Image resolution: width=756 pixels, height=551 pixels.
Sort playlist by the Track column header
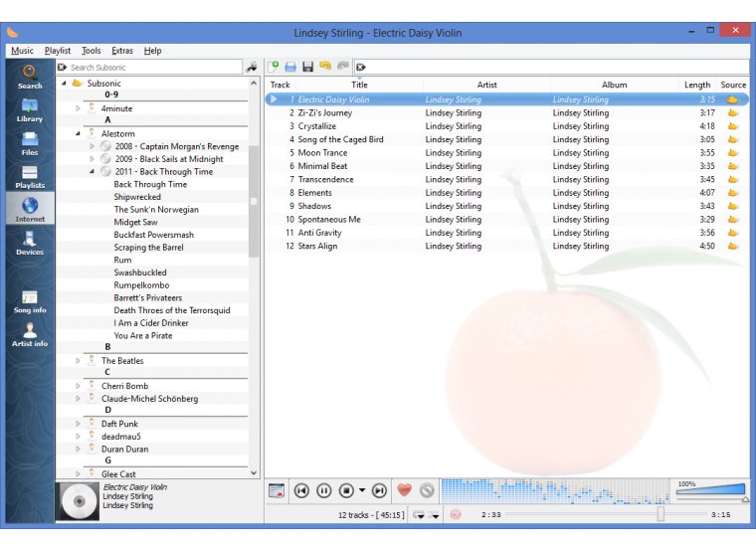(281, 85)
